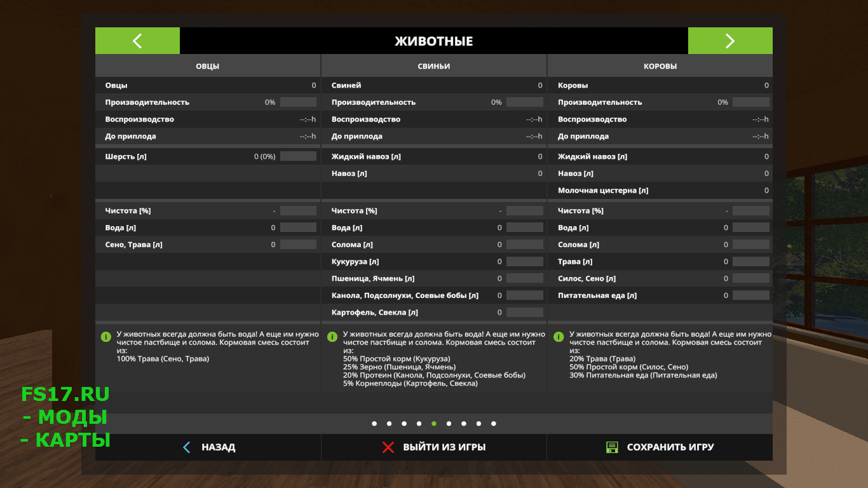Click the Свиней count row label
The height and width of the screenshot is (488, 868).
346,85
